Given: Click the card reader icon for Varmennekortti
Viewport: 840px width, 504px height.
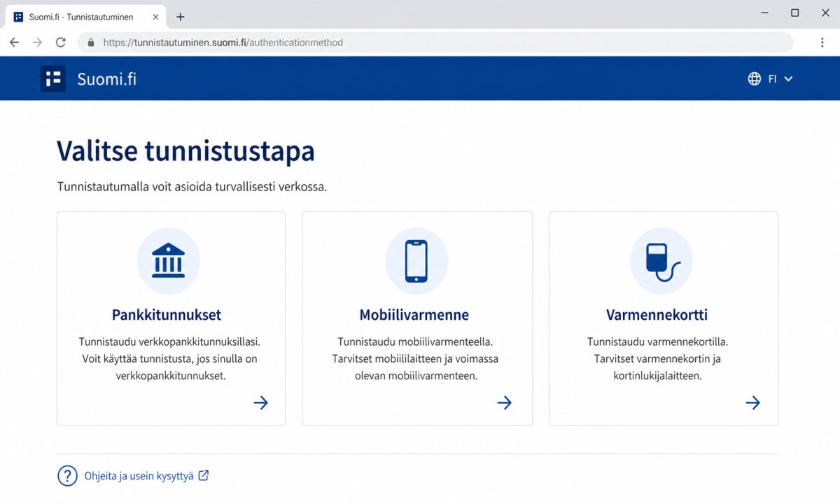Looking at the screenshot, I should (661, 262).
